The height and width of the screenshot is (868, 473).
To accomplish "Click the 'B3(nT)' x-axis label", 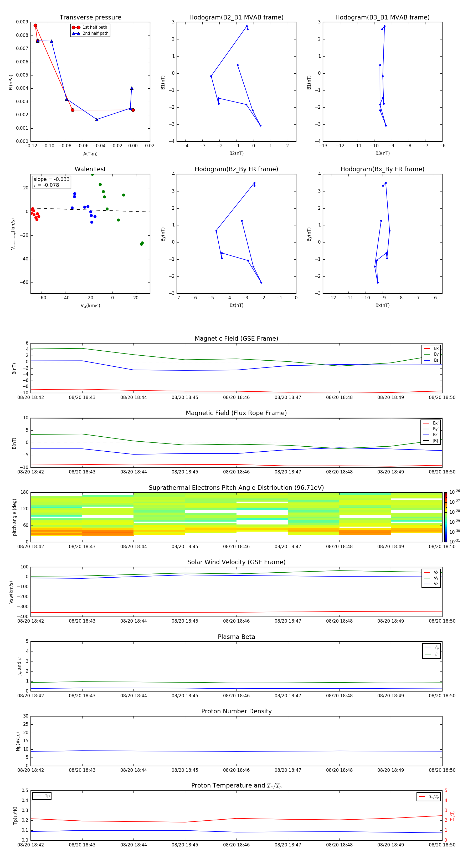I will tap(382, 153).
